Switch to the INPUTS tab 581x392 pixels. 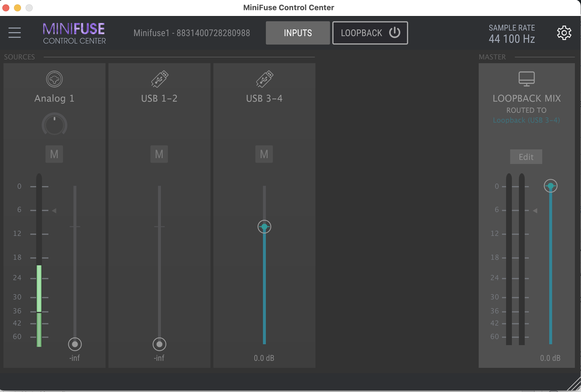click(x=298, y=33)
